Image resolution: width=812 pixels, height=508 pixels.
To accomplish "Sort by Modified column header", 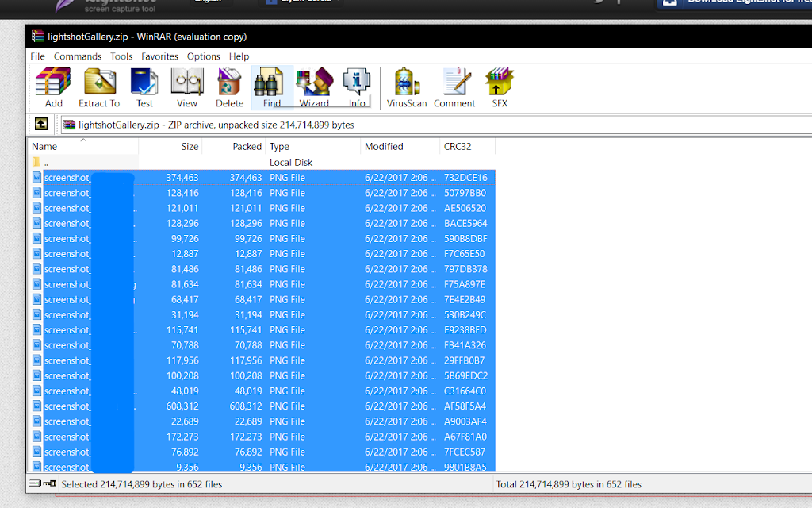I will point(400,147).
